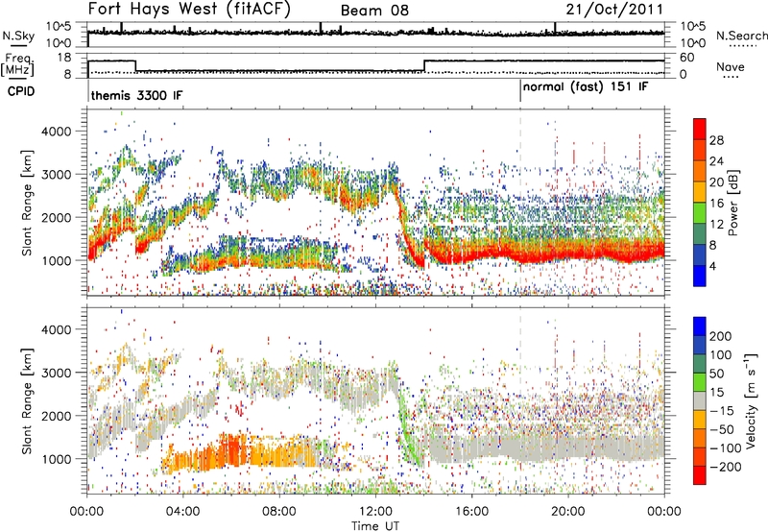
Task: Click the '16:00' time tick label
Action: [x=471, y=512]
